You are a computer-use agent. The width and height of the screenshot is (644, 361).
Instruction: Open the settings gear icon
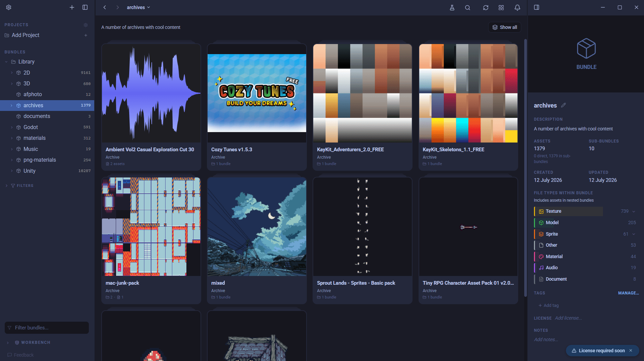click(9, 7)
